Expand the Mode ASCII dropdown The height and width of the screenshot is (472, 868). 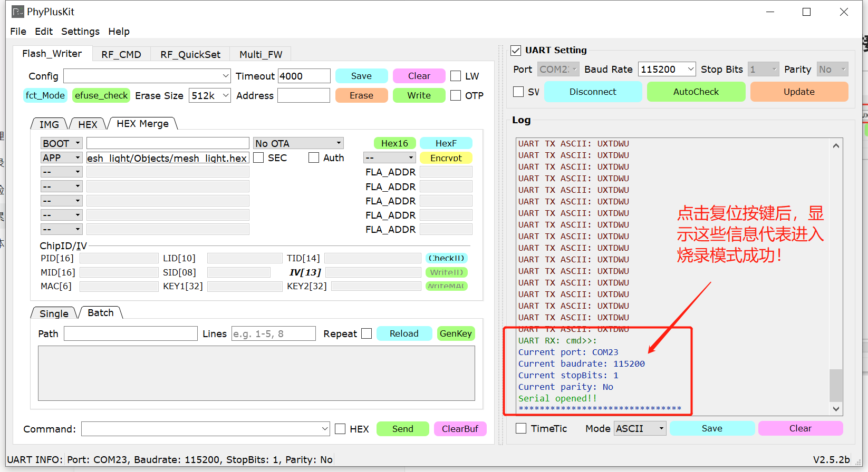point(640,428)
